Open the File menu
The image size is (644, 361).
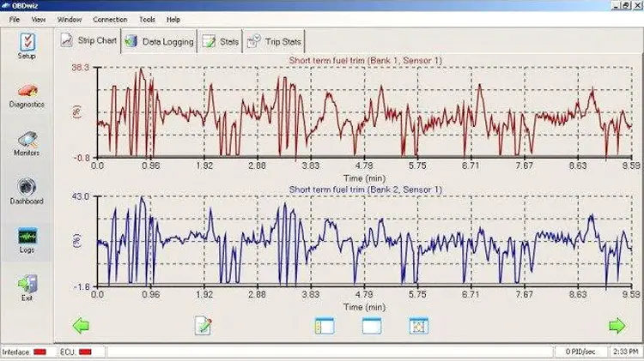[15, 19]
